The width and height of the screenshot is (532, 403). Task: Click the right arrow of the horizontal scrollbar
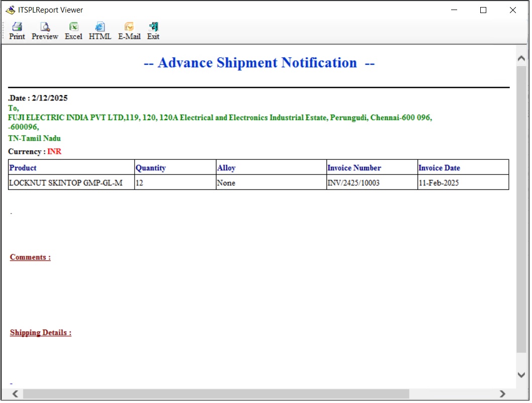[x=502, y=394]
